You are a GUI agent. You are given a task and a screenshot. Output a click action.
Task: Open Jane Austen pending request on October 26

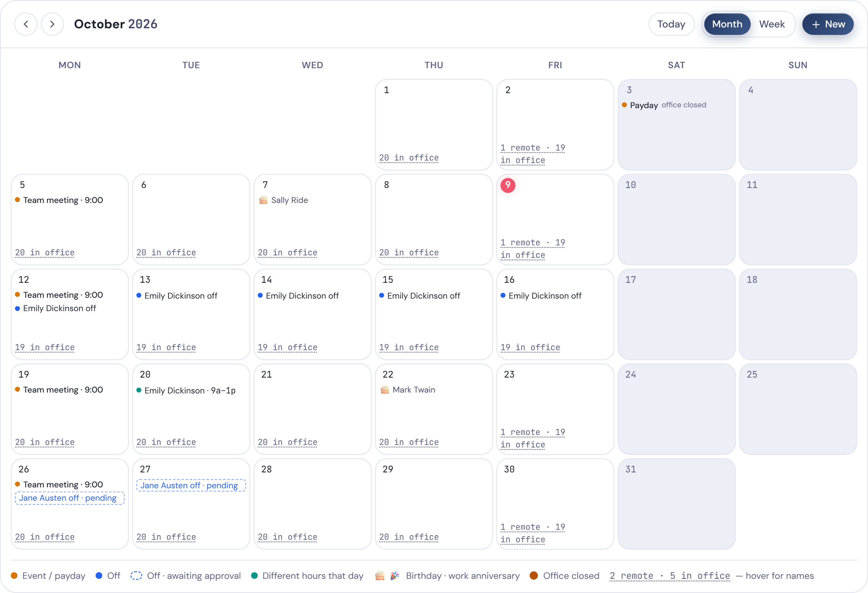[x=70, y=498]
